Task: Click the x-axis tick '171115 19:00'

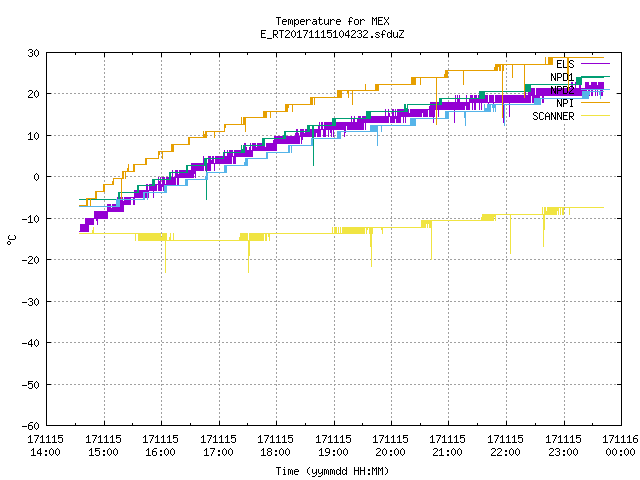Action: click(333, 446)
